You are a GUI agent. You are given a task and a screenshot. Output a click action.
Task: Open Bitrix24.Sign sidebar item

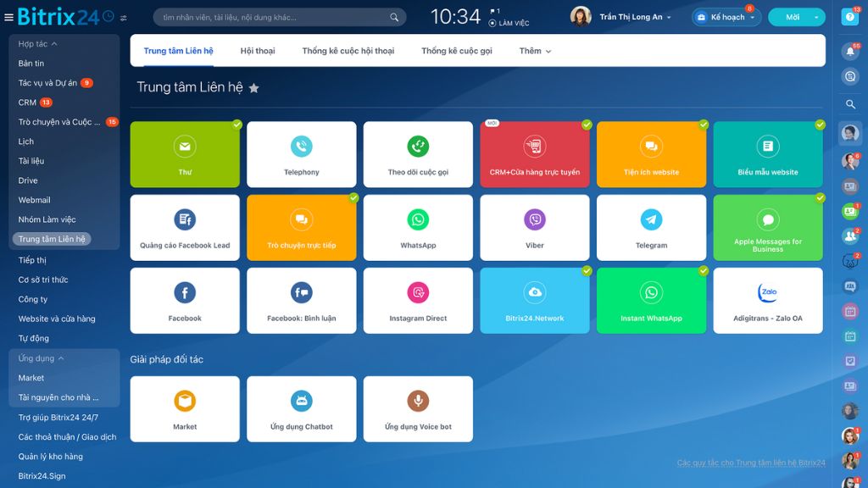[x=42, y=476]
